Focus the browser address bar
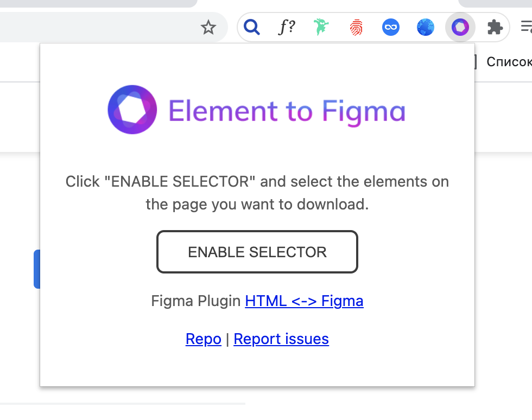 pyautogui.click(x=98, y=27)
